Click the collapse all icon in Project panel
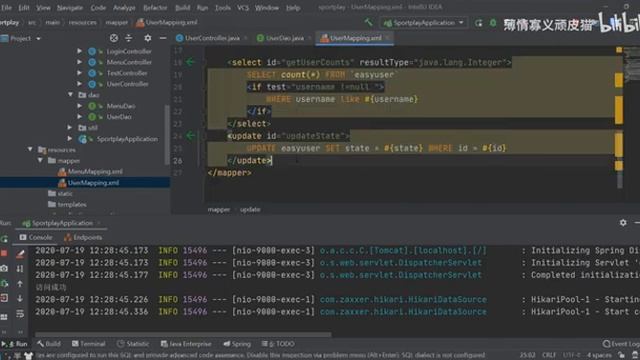Screen dimensions: 640x360 point(129,38)
